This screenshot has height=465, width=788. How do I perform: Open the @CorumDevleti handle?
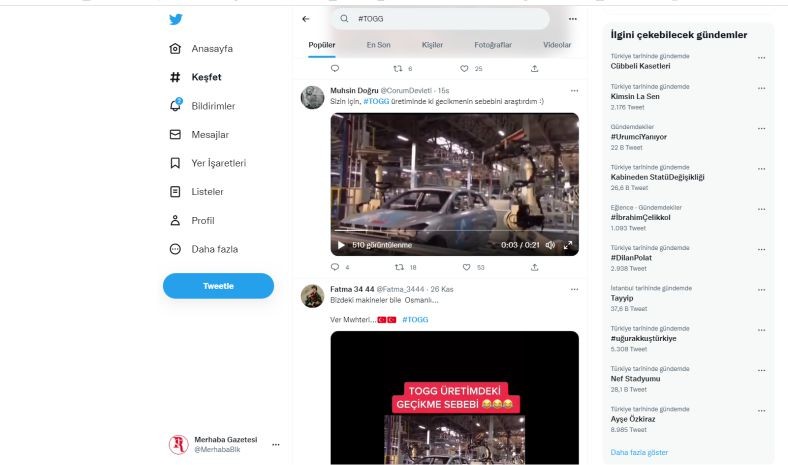pos(406,90)
